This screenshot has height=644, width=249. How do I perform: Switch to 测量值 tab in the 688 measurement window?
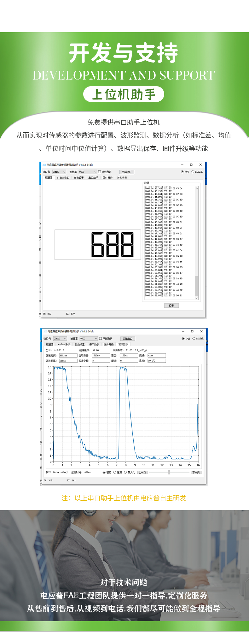click(x=49, y=178)
